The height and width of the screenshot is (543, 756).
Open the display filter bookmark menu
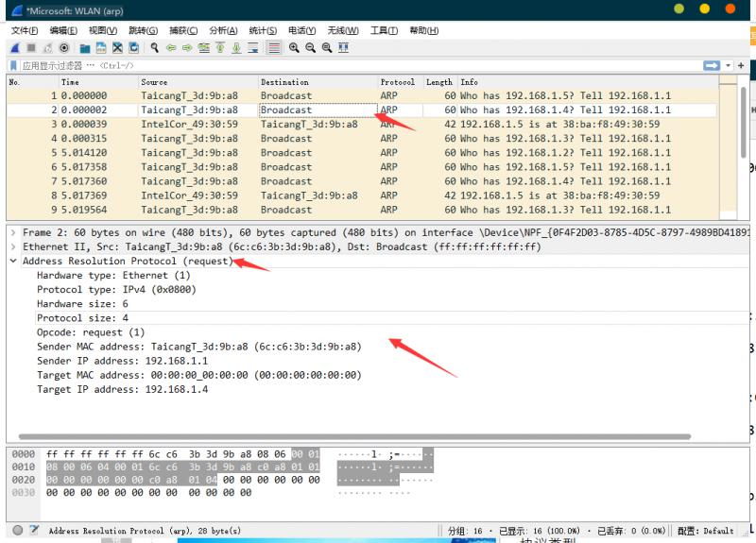(13, 65)
